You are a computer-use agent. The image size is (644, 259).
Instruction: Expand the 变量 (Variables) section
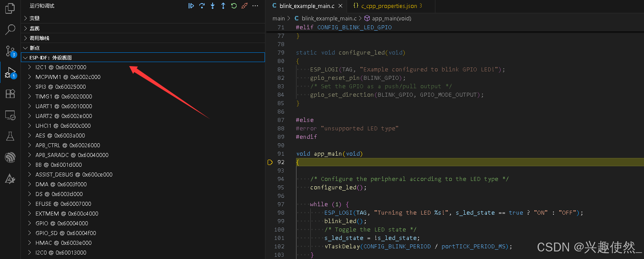point(143,18)
